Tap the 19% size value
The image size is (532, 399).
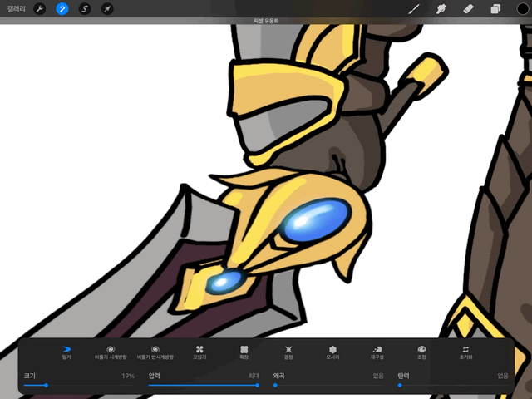pos(128,376)
